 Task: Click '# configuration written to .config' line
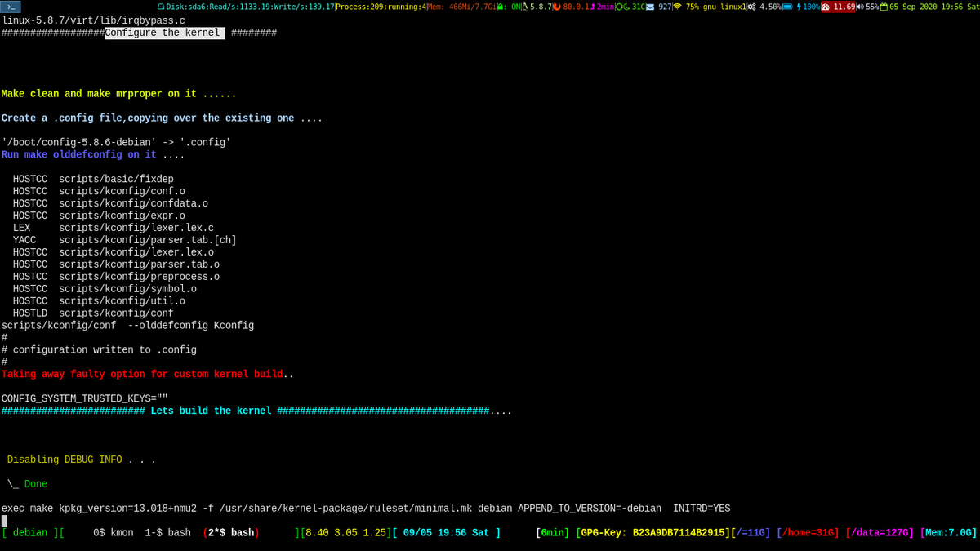99,350
